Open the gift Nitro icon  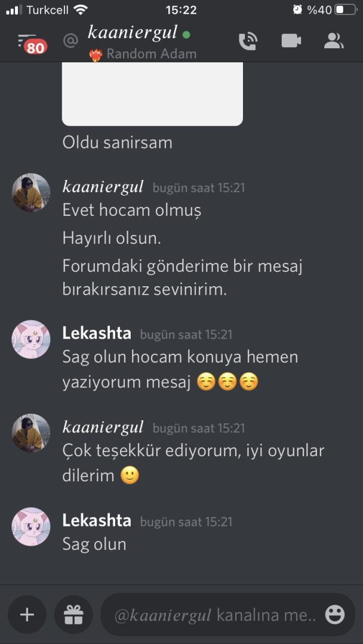coord(73,614)
